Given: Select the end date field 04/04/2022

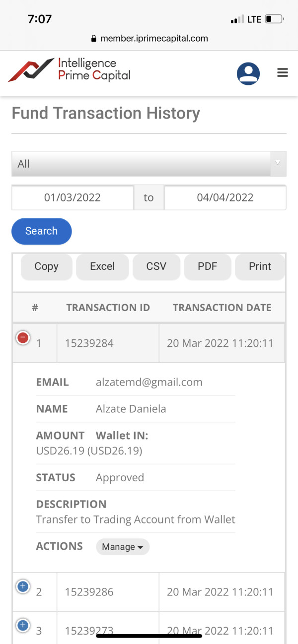Looking at the screenshot, I should pyautogui.click(x=225, y=197).
